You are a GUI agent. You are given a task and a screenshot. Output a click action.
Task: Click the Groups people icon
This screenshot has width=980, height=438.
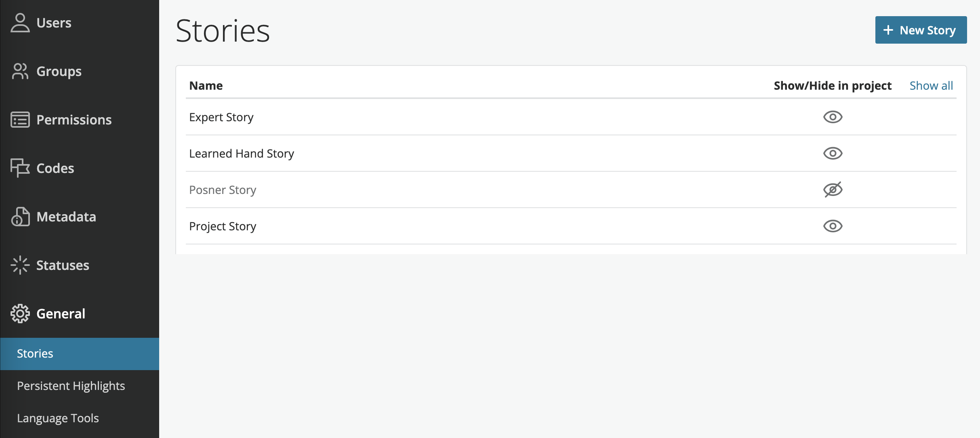pyautogui.click(x=20, y=71)
